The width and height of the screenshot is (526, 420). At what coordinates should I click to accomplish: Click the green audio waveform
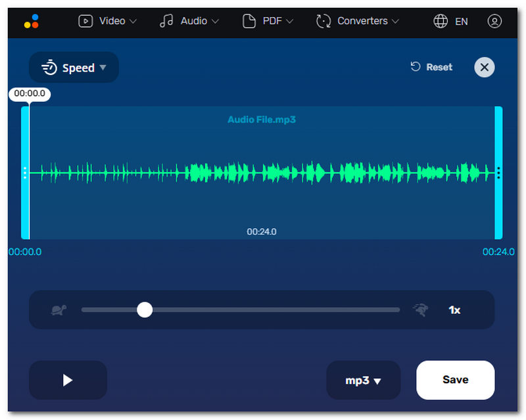262,173
